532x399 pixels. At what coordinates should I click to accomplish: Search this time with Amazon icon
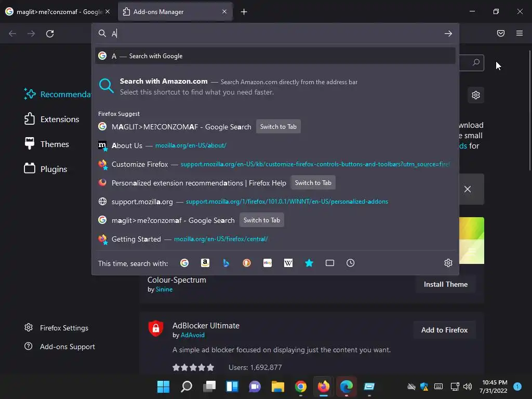tap(205, 263)
